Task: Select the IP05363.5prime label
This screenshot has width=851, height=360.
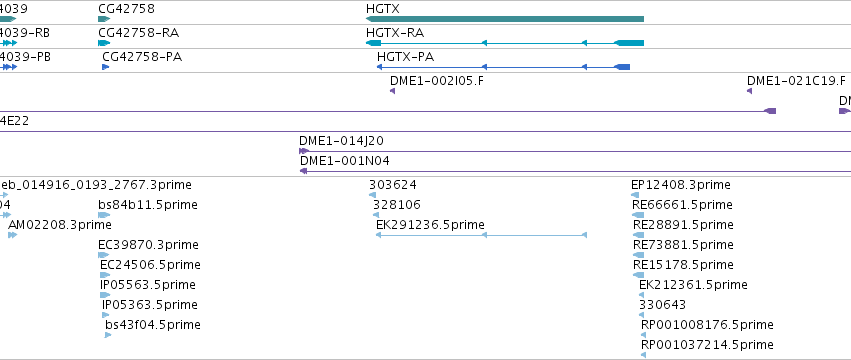Action: click(x=150, y=304)
